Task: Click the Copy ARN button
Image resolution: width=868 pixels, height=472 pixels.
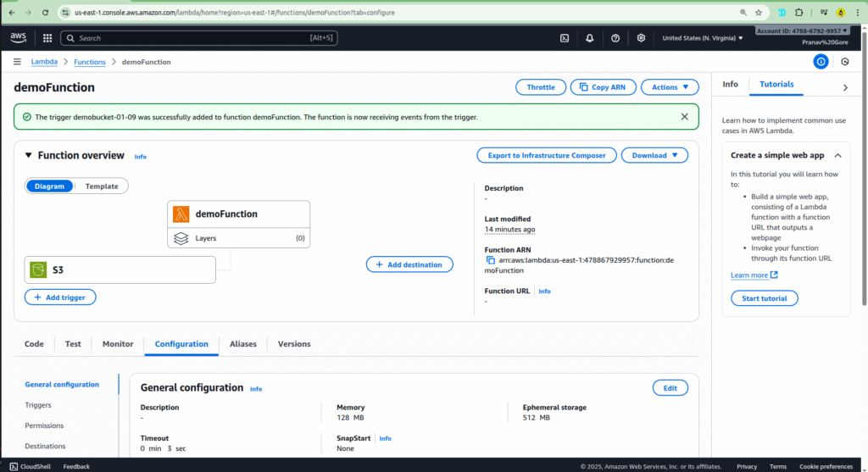Action: point(603,87)
